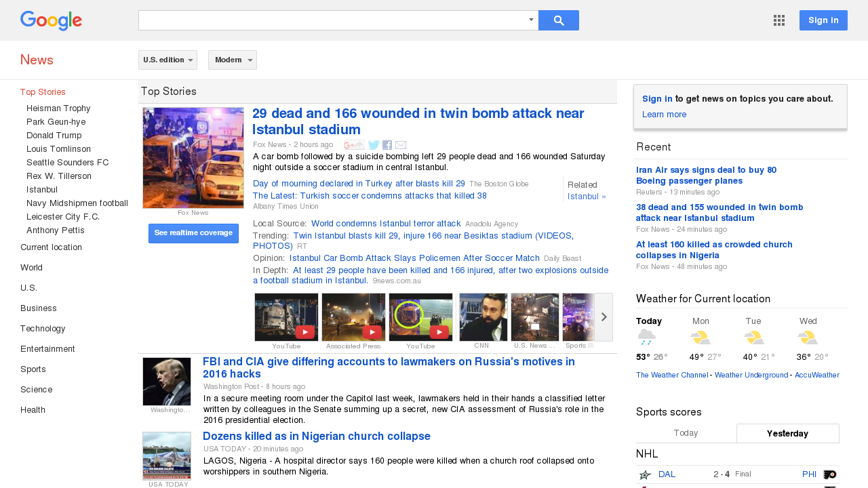The width and height of the screenshot is (868, 488).
Task: Open Iran Air Boeing deal story
Action: pyautogui.click(x=706, y=176)
